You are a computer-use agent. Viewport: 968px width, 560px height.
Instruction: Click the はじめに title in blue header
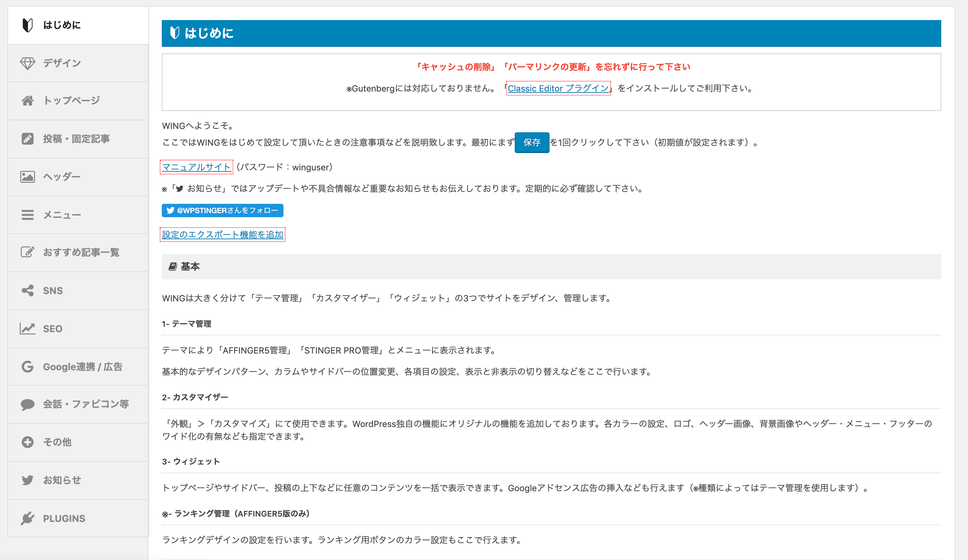point(209,33)
